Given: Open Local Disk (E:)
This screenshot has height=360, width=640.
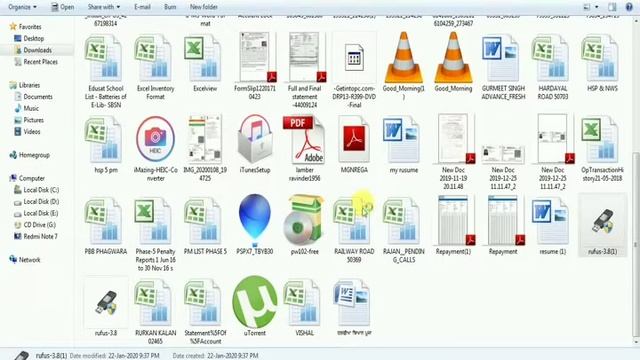Looking at the screenshot, I should pos(37,213).
